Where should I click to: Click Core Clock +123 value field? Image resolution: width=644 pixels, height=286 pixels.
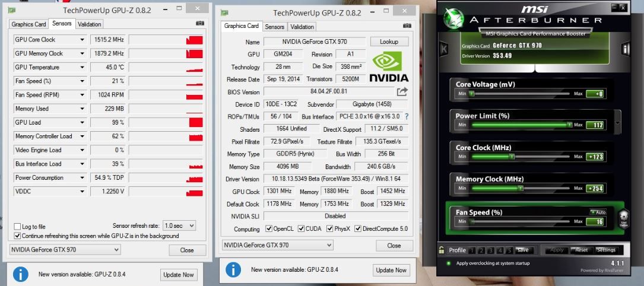[595, 157]
